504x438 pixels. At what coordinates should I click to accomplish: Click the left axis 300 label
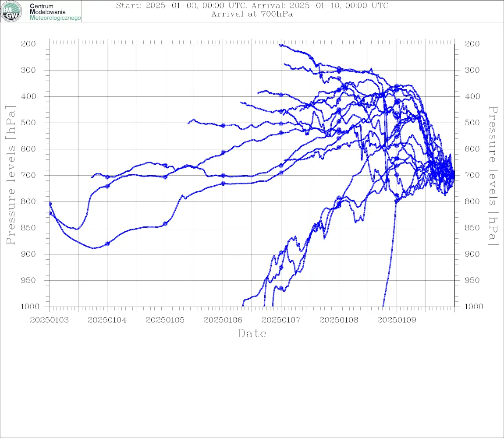pos(28,70)
